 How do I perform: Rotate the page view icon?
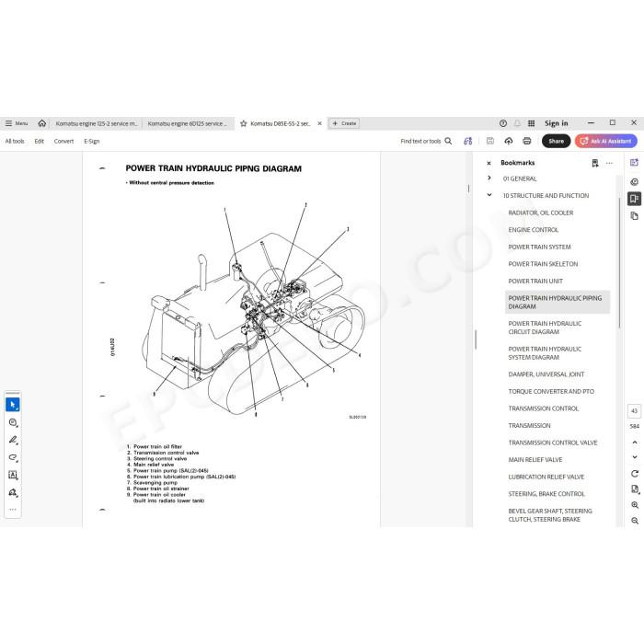coord(635,474)
